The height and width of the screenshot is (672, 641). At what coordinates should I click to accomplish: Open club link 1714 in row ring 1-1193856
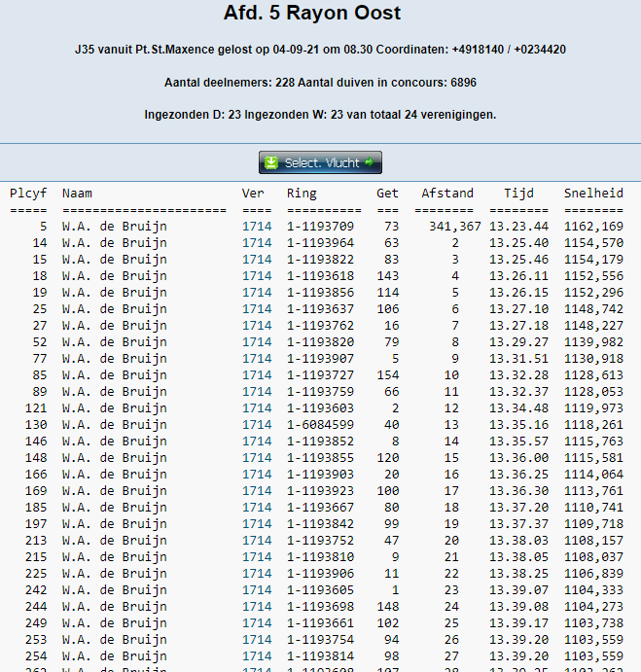coord(257,293)
